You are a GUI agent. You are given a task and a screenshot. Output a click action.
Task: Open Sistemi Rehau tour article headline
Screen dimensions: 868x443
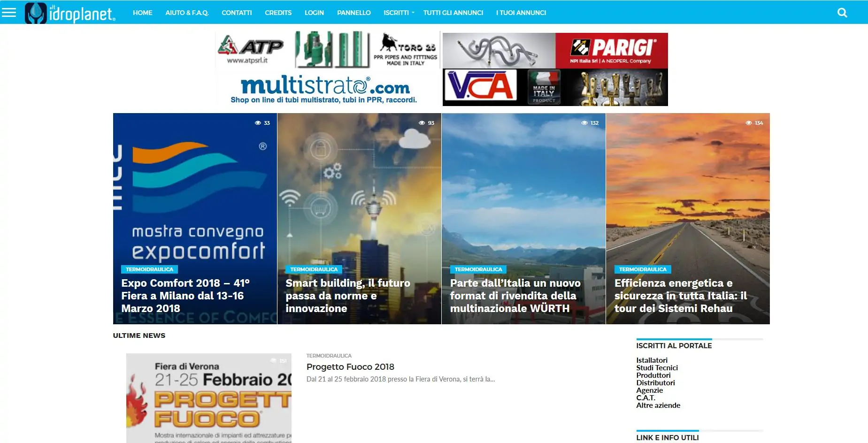click(681, 296)
